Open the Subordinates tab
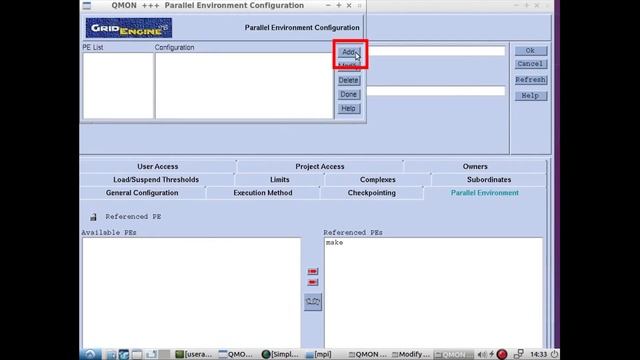 [489, 180]
